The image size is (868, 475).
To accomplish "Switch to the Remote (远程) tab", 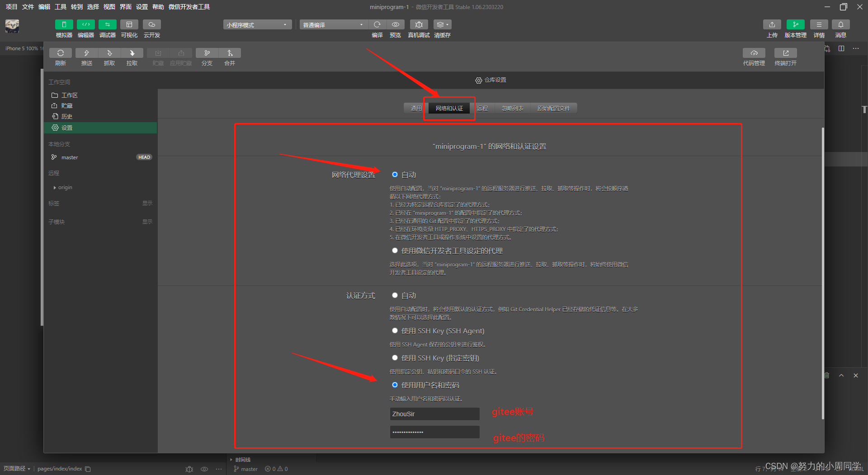I will point(482,109).
